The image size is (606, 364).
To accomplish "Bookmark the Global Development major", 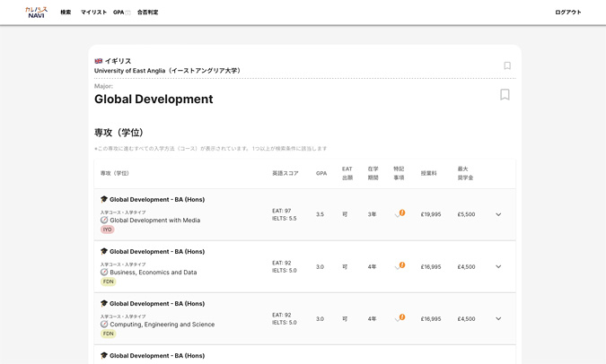I will (x=505, y=94).
